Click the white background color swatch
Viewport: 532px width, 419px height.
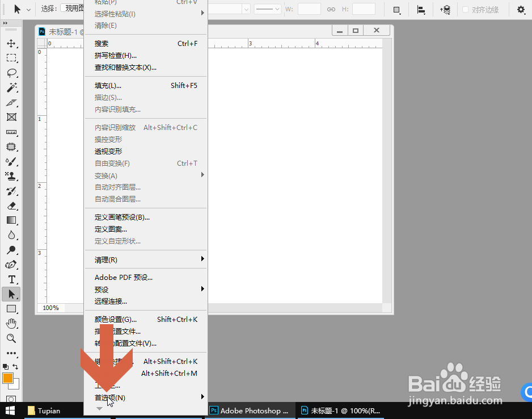(x=16, y=386)
